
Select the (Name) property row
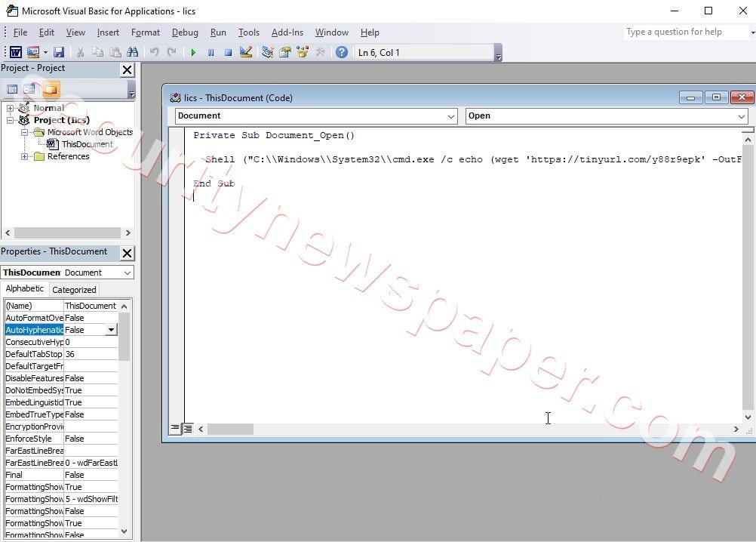(61, 306)
